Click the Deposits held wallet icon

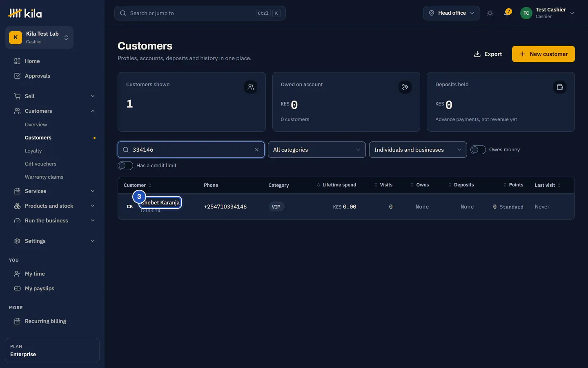click(x=560, y=87)
